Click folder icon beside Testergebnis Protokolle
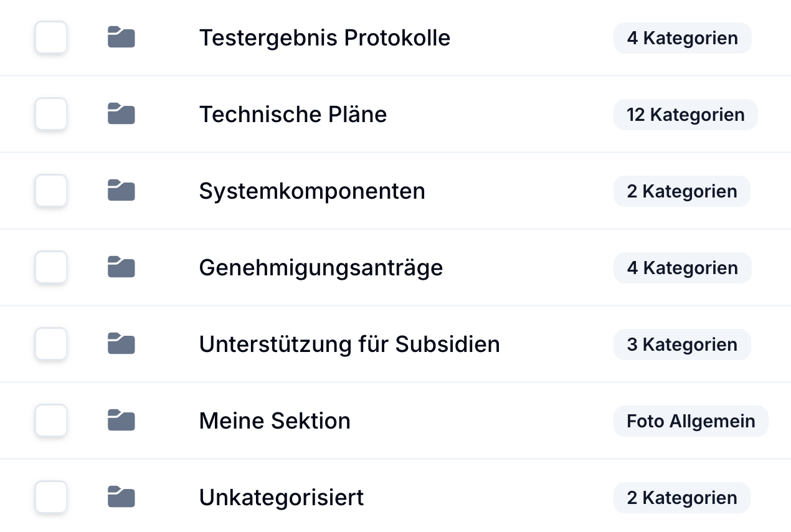 (121, 37)
